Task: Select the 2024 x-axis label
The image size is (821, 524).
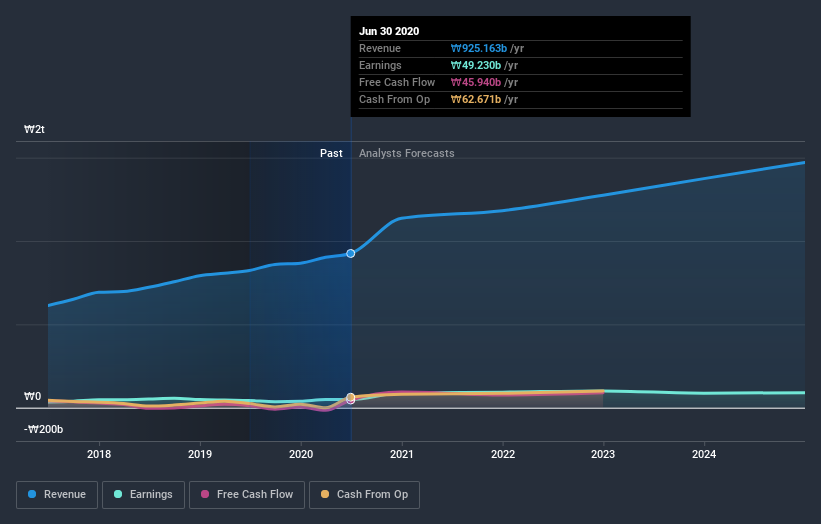Action: (704, 454)
